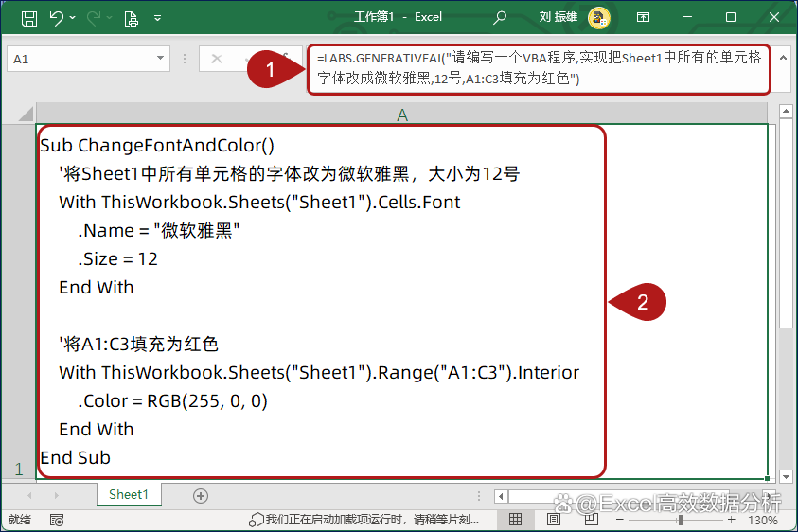798x532 pixels.
Task: Select column A header
Action: coord(402,115)
